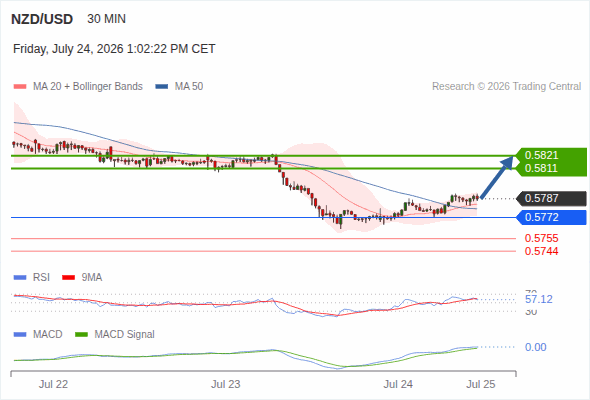Click the current price 0.5787 label
Image resolution: width=590 pixels, height=400 pixels.
pyautogui.click(x=551, y=198)
